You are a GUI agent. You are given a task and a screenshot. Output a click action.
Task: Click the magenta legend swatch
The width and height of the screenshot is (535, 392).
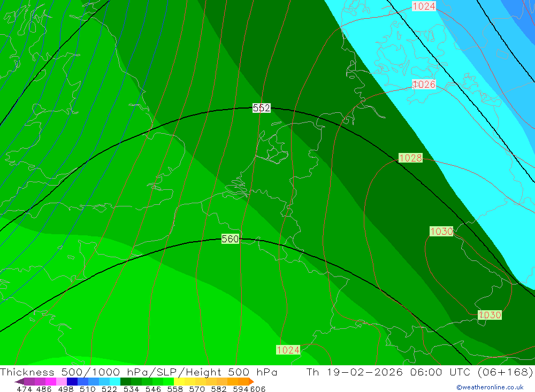(51, 381)
